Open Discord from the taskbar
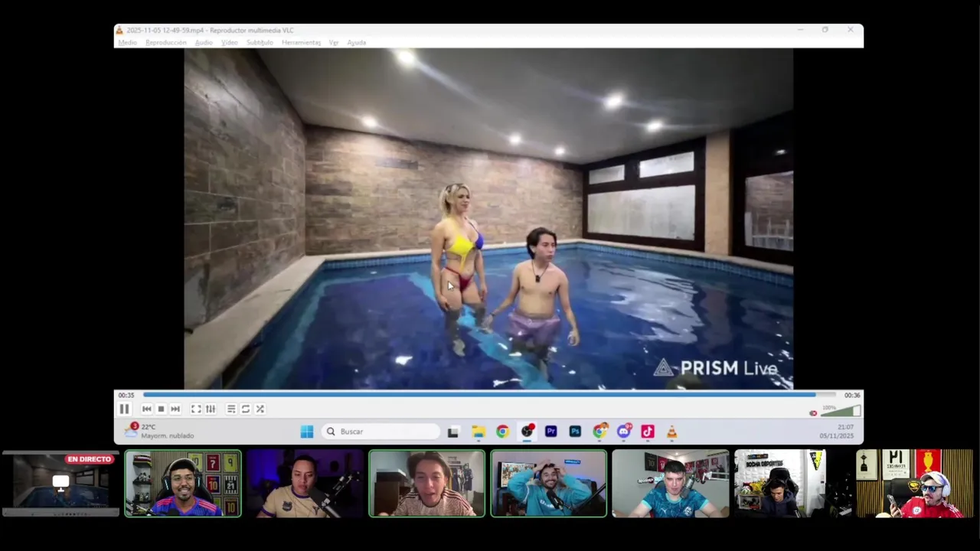980x551 pixels. pos(624,432)
